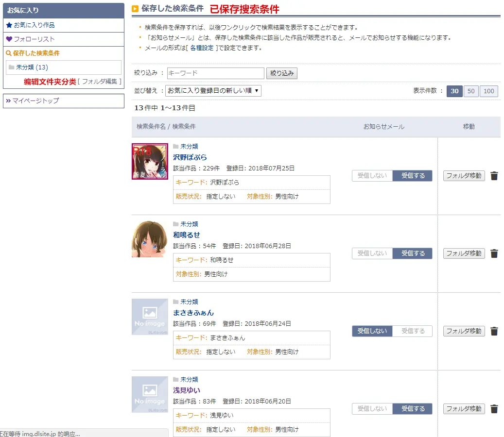Screen dimensions: 504x437
Task: Open the 和鳴るせ saved search link
Action: click(187, 235)
